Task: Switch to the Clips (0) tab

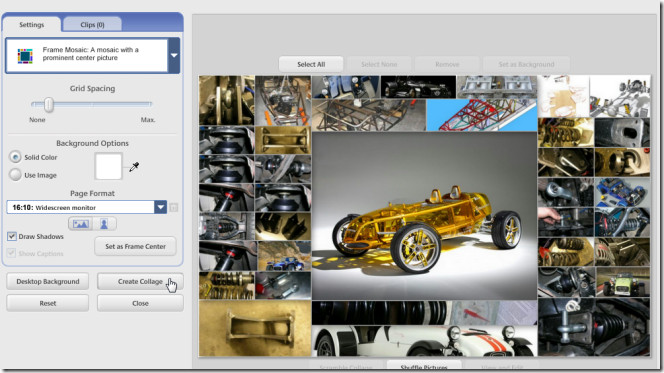Action: 92,25
